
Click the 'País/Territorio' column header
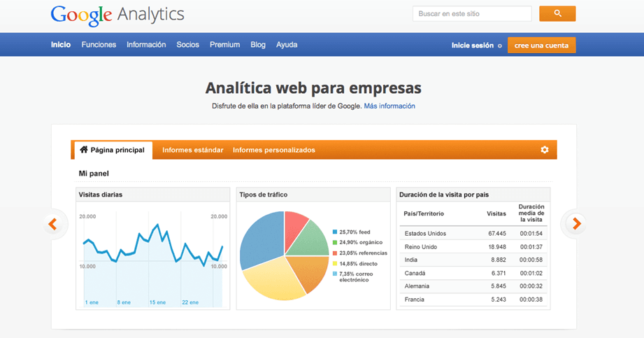click(424, 213)
